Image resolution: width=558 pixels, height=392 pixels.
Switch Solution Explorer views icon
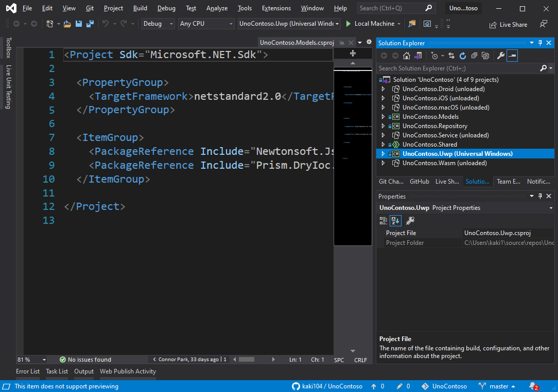pos(418,56)
